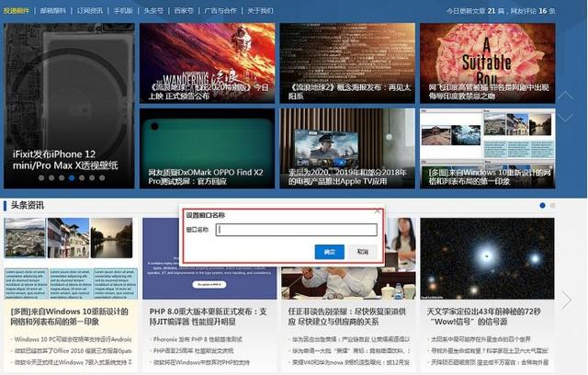Select the second dot of the iFixit carousel
The width and height of the screenshot is (588, 375).
(x=51, y=178)
